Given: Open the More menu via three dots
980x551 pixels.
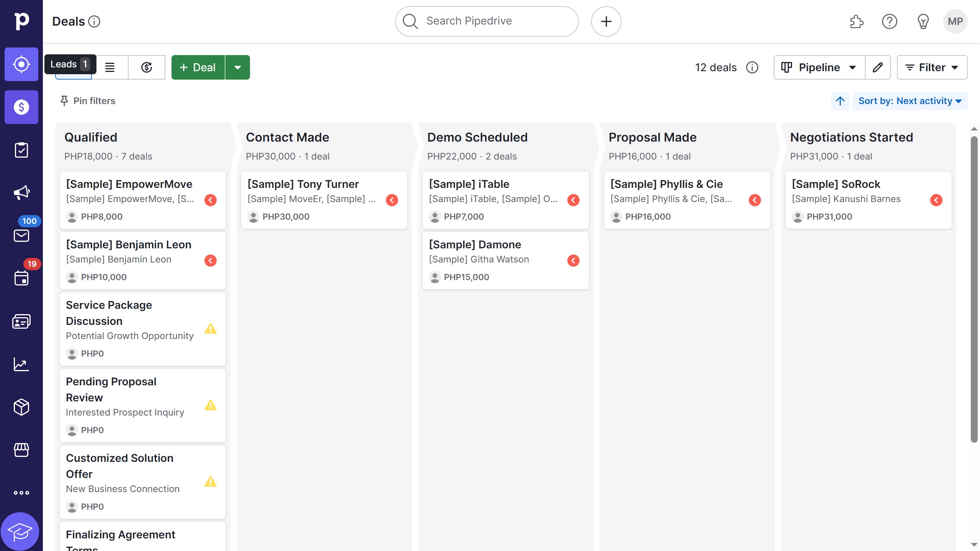Looking at the screenshot, I should click(x=21, y=492).
